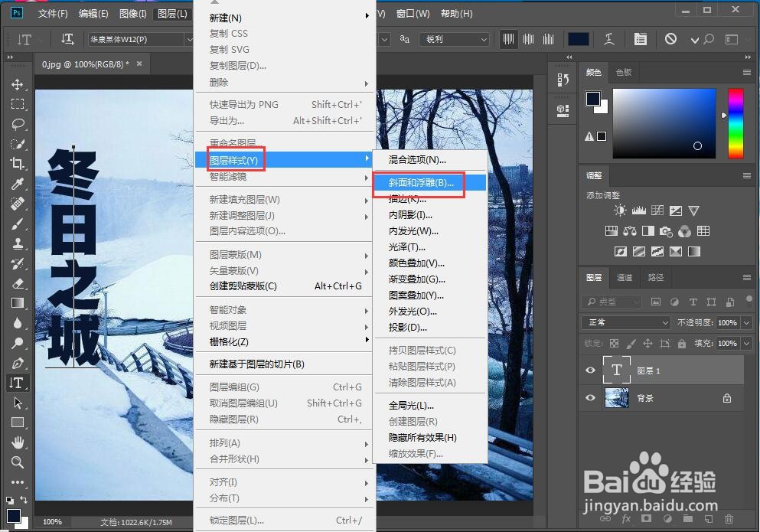
Task: Click the 背景 layer thumbnail
Action: (x=617, y=398)
